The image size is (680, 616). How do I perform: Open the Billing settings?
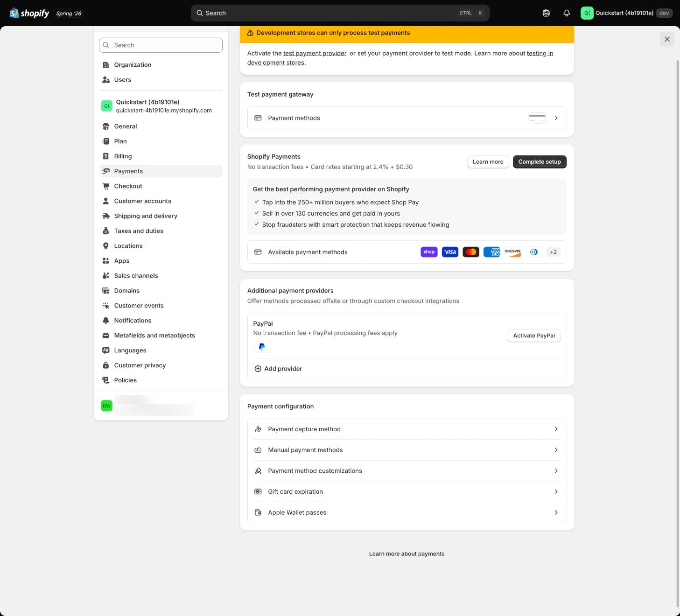(161, 156)
